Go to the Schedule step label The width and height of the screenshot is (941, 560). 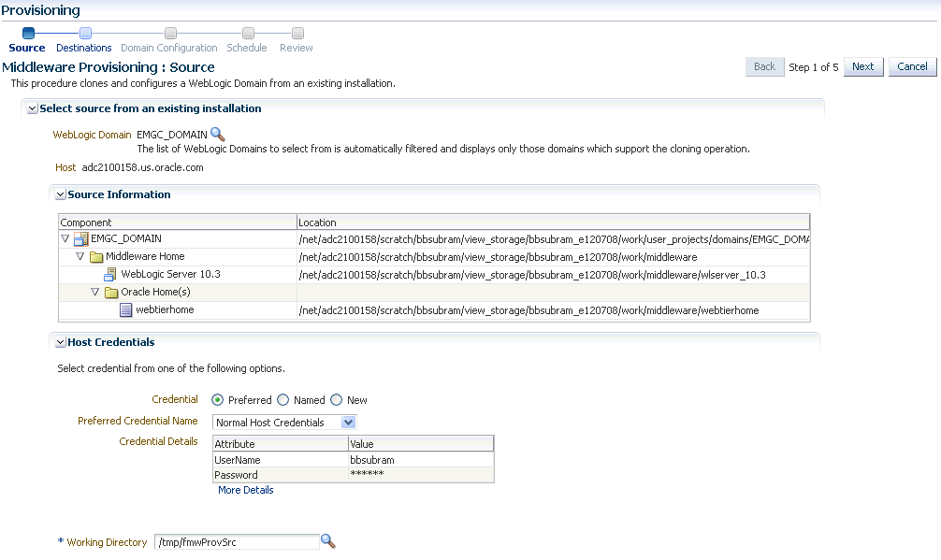coord(247,48)
